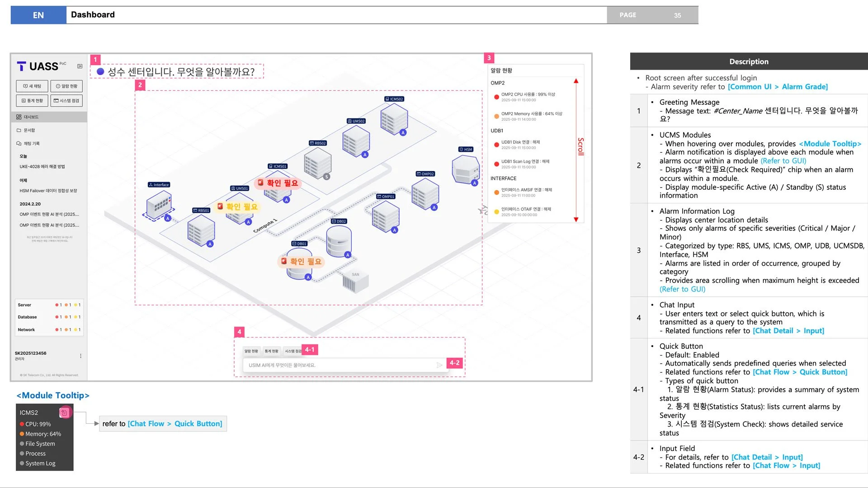
Task: Open UKE-4028 에러 해결 방법 chat entry
Action: click(42, 167)
